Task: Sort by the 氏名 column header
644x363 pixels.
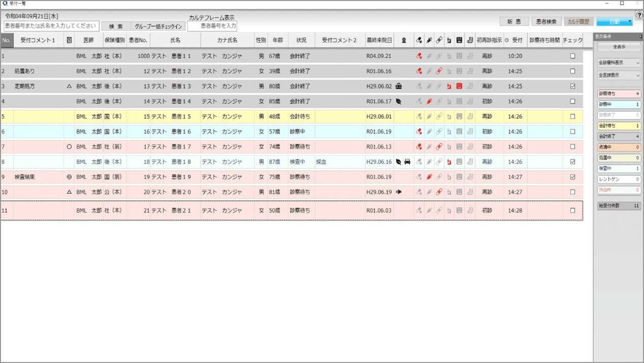Action: [x=175, y=40]
